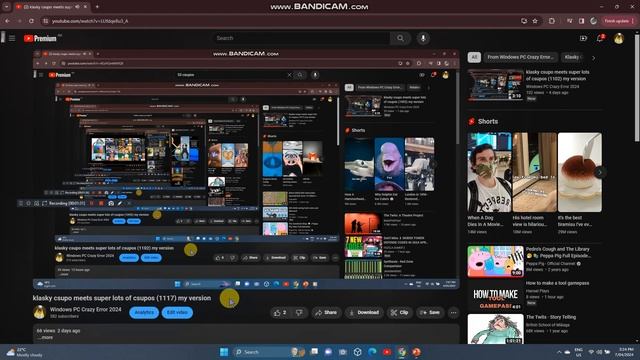Open Pedro's Cough and The Library thumbnail
Screen dimensions: 640x360
[x=496, y=261]
